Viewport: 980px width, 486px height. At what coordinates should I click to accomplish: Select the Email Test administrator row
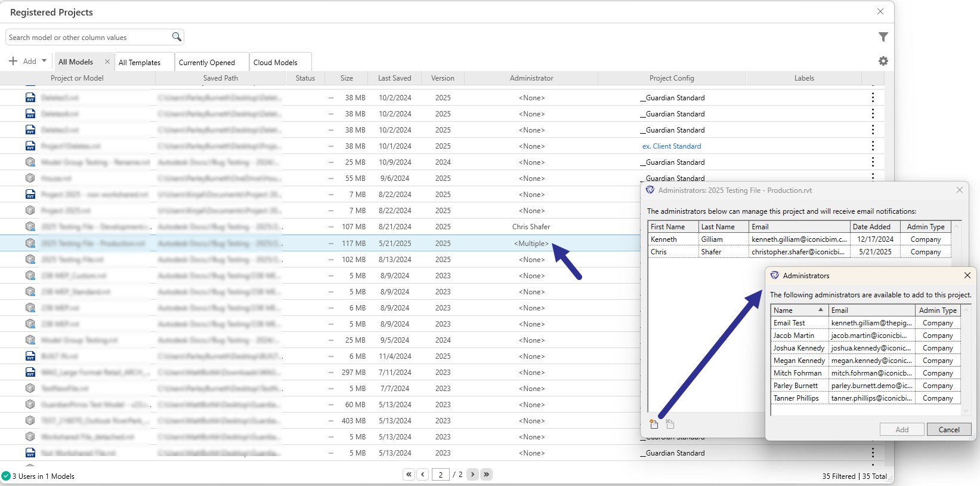[865, 322]
